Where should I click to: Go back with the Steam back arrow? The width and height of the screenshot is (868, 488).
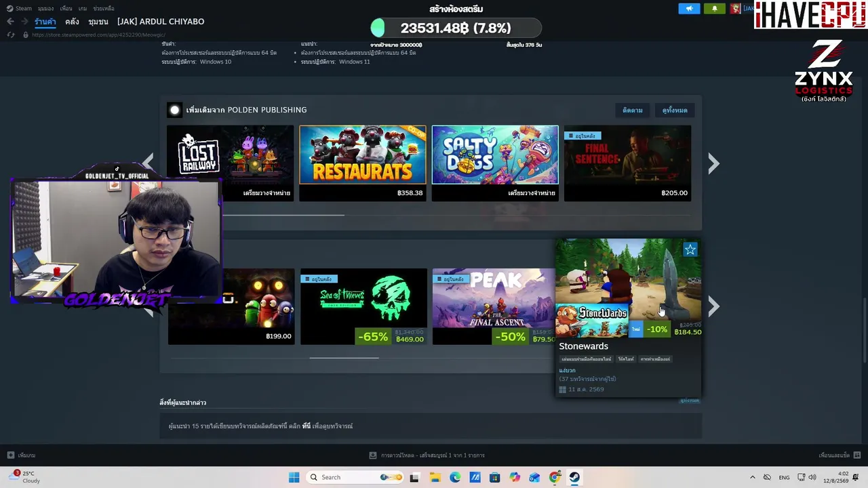point(10,22)
